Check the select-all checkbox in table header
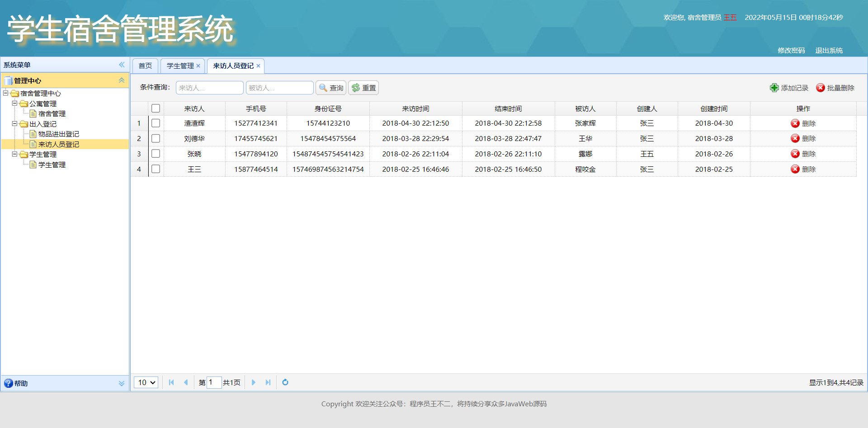868x428 pixels. [156, 108]
